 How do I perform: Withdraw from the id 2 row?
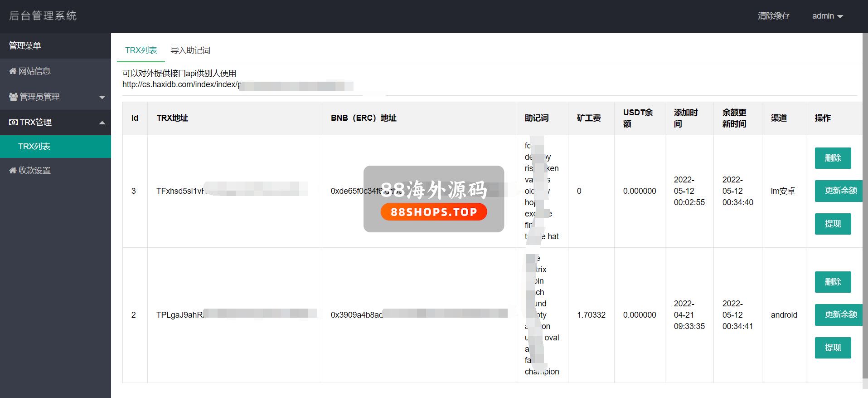833,348
